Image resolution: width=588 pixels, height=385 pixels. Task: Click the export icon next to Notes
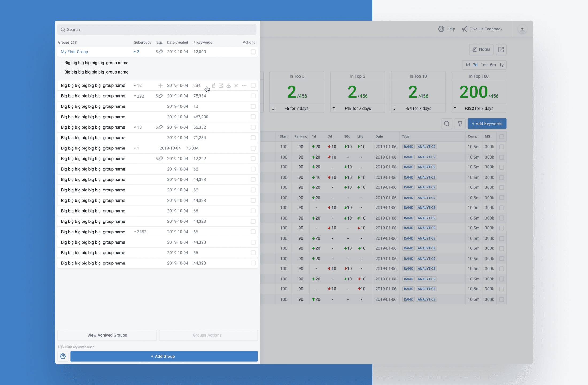coord(501,49)
